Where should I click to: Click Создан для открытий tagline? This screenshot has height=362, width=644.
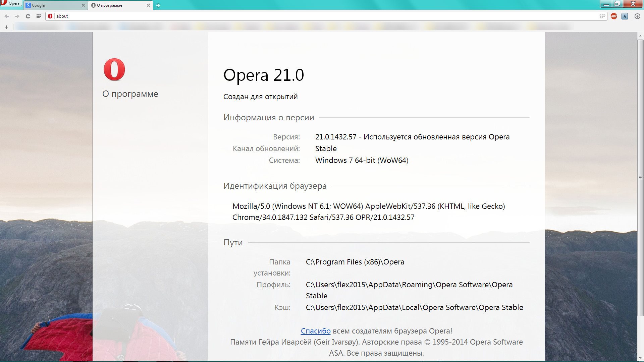pos(261,97)
